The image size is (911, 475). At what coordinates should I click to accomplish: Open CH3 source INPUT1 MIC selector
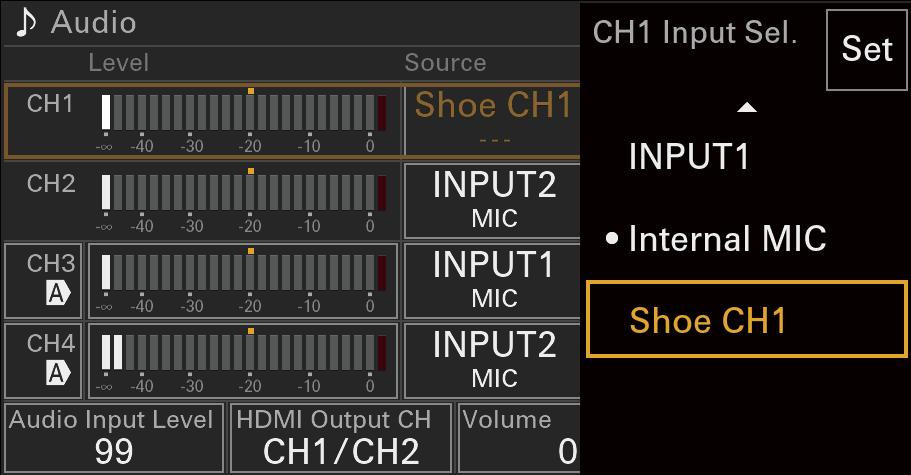[x=493, y=279]
